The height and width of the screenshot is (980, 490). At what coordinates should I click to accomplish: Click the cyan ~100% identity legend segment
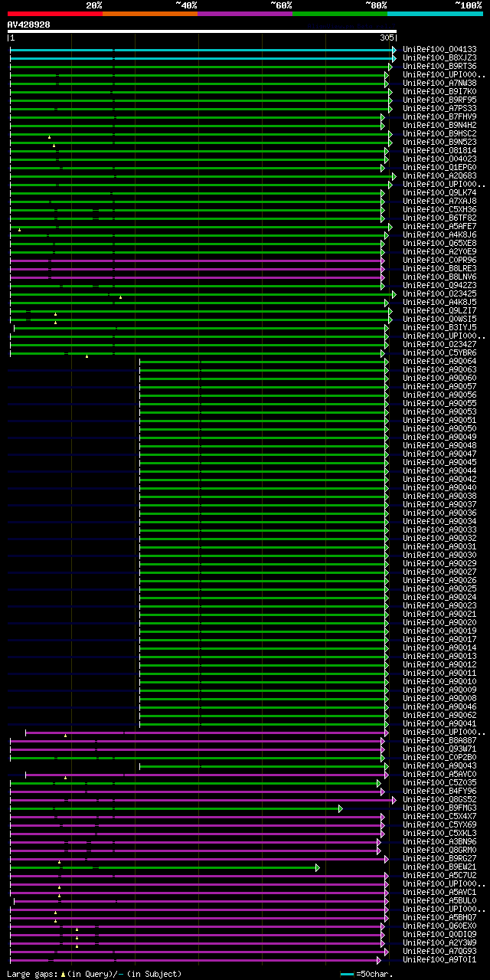point(435,13)
